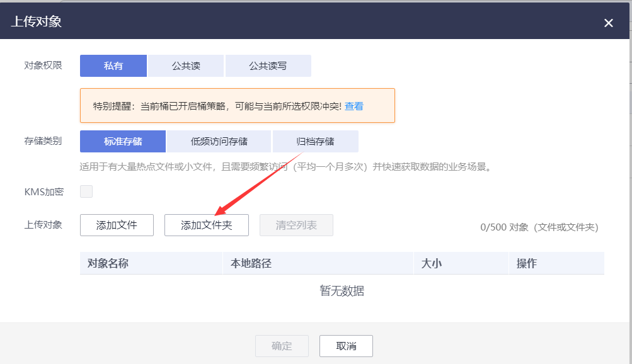Enable the KMS加密 encryption checkbox

click(86, 191)
